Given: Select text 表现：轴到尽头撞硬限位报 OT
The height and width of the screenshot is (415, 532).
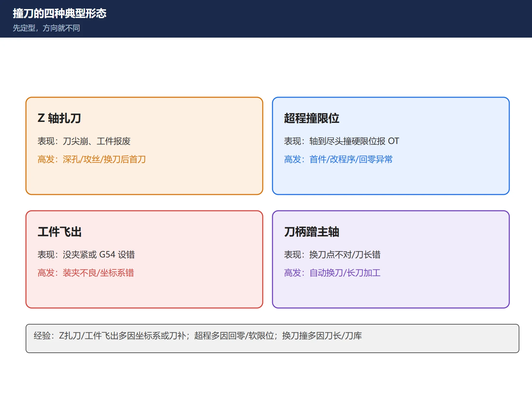Looking at the screenshot, I should [342, 141].
